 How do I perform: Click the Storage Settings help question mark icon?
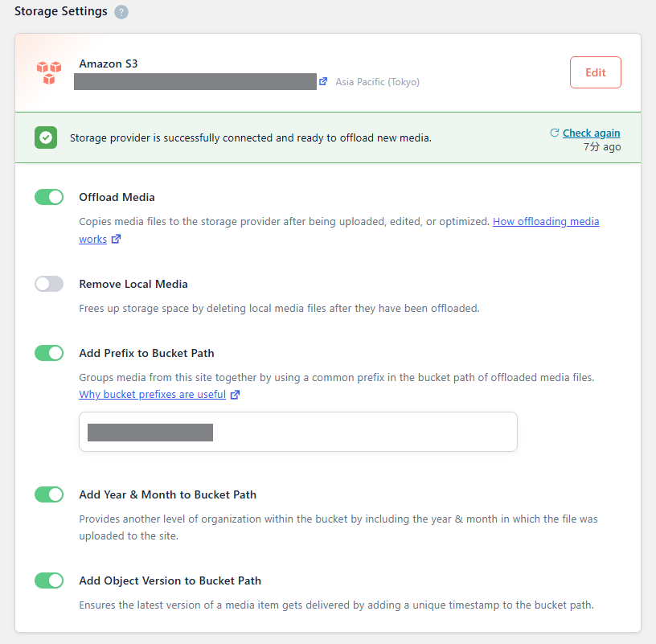(121, 12)
